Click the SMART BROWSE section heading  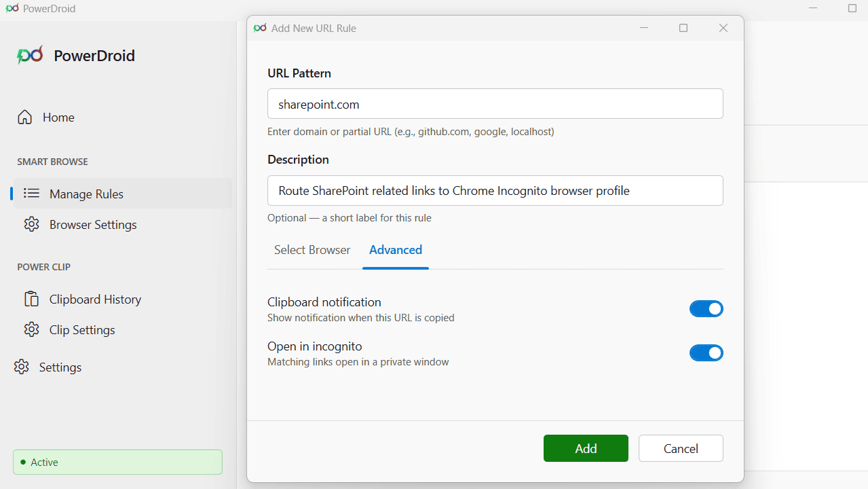click(x=53, y=162)
